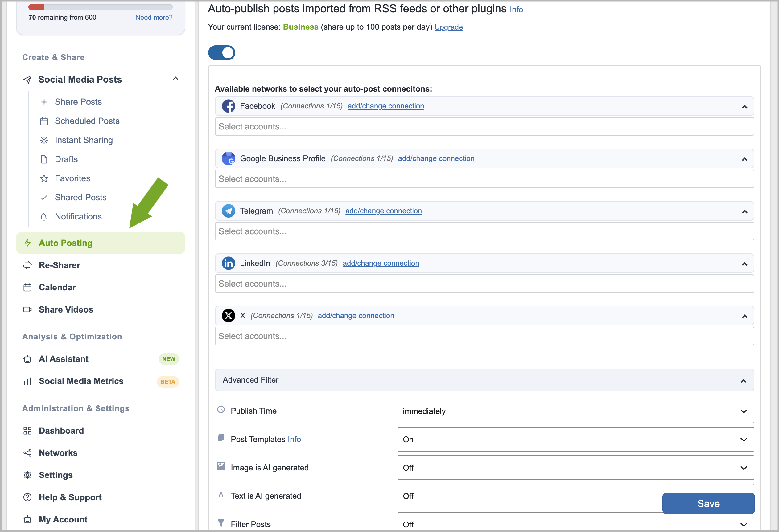Image resolution: width=779 pixels, height=532 pixels.
Task: Click the Facebook network icon
Action: (228, 106)
